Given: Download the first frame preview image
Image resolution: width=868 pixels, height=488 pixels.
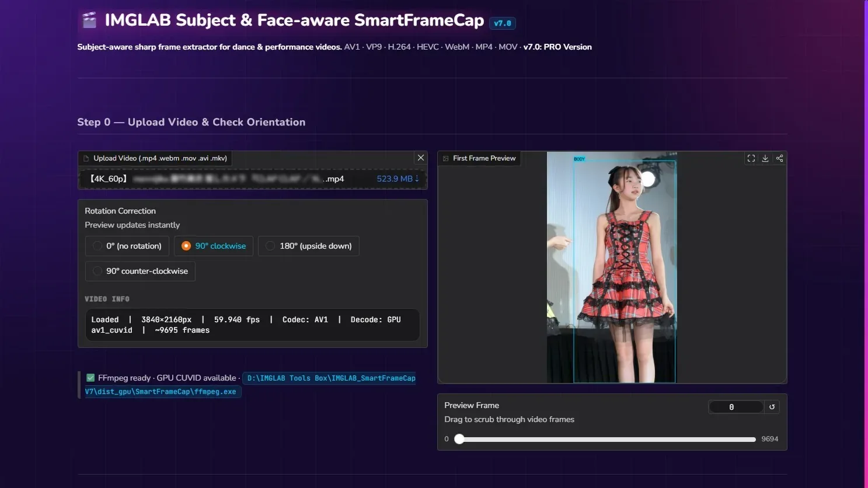Looking at the screenshot, I should coord(765,158).
